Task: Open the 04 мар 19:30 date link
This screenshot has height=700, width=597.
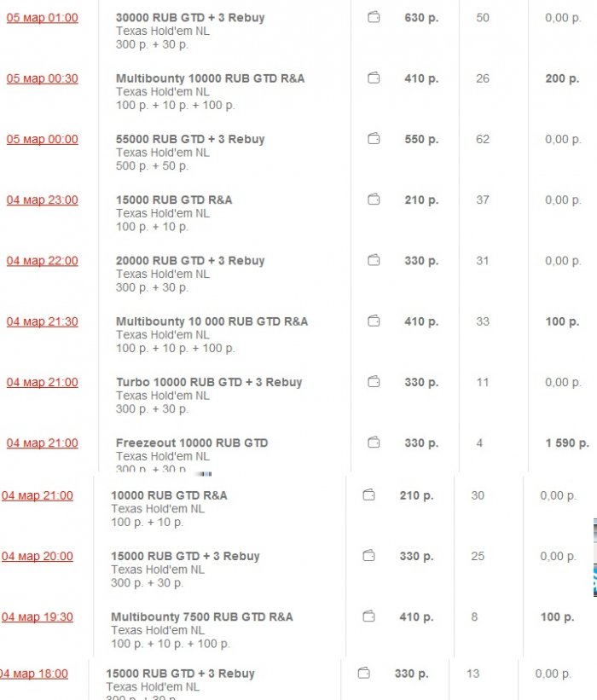Action: [37, 616]
